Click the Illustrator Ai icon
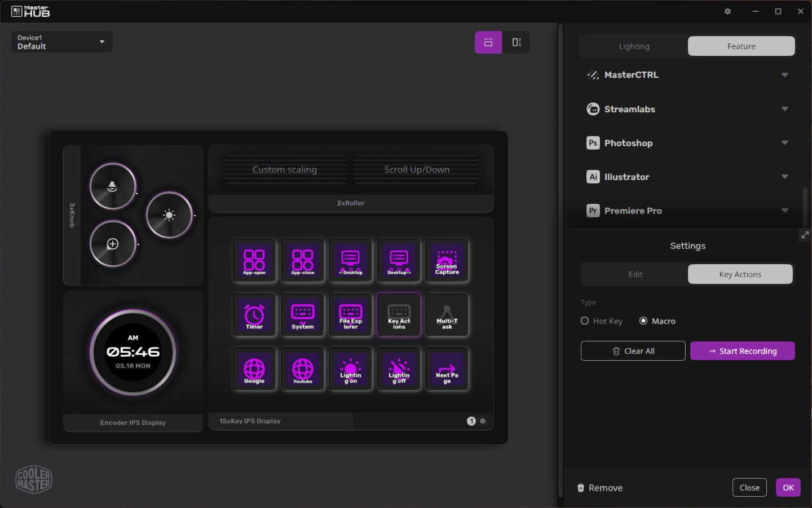This screenshot has height=508, width=812. click(x=593, y=177)
